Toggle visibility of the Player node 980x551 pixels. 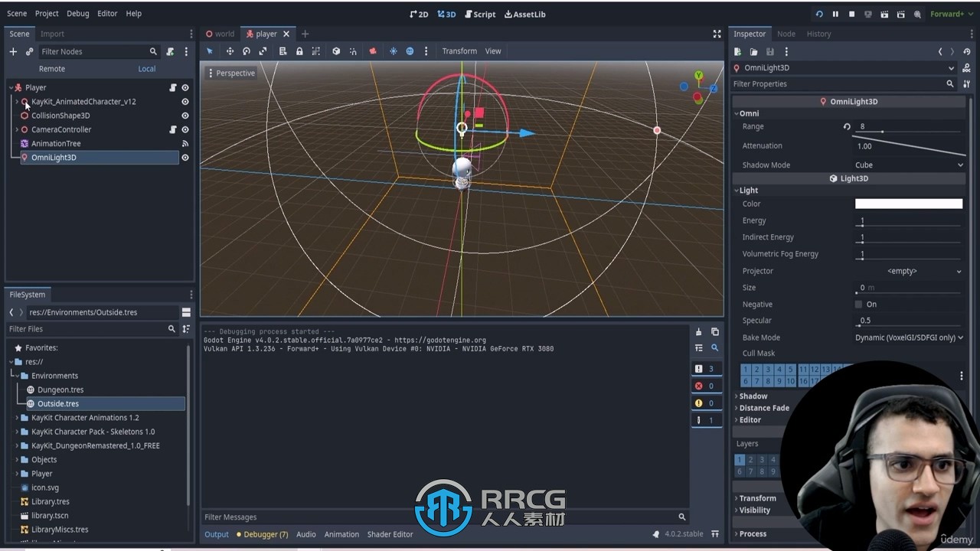point(185,88)
